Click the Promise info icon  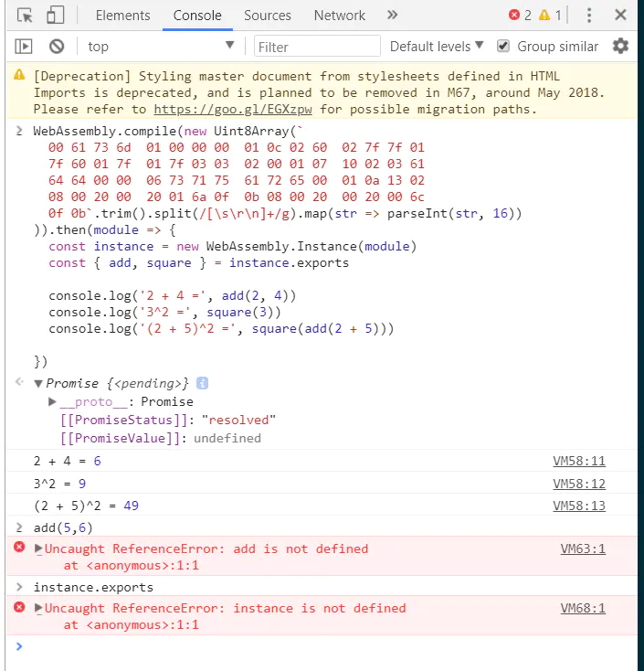point(202,383)
